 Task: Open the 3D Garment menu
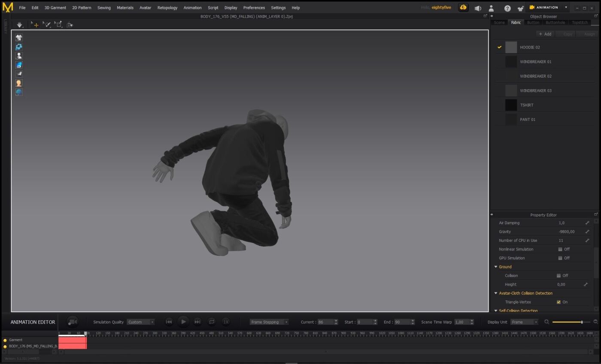(x=55, y=8)
